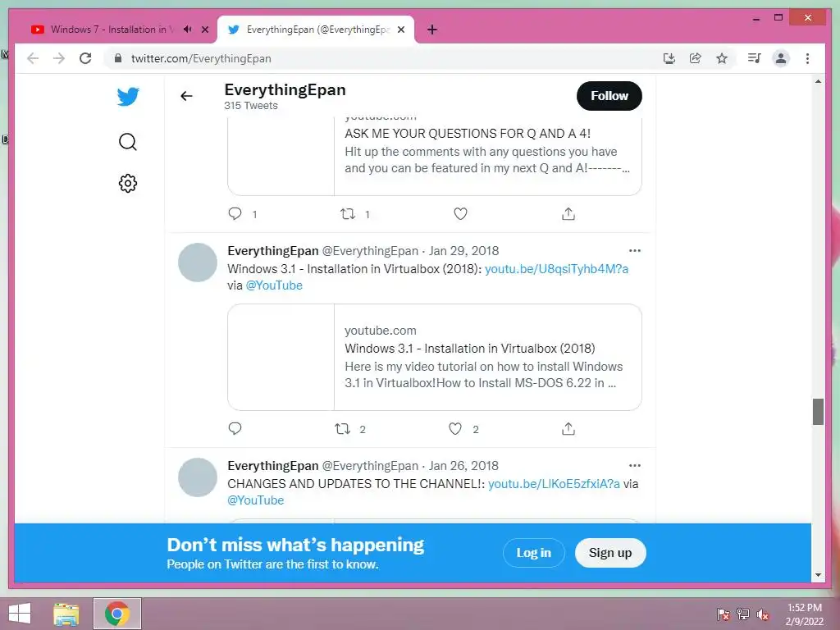The image size is (840, 630).
Task: Click the browser Forward button
Action: 59,58
